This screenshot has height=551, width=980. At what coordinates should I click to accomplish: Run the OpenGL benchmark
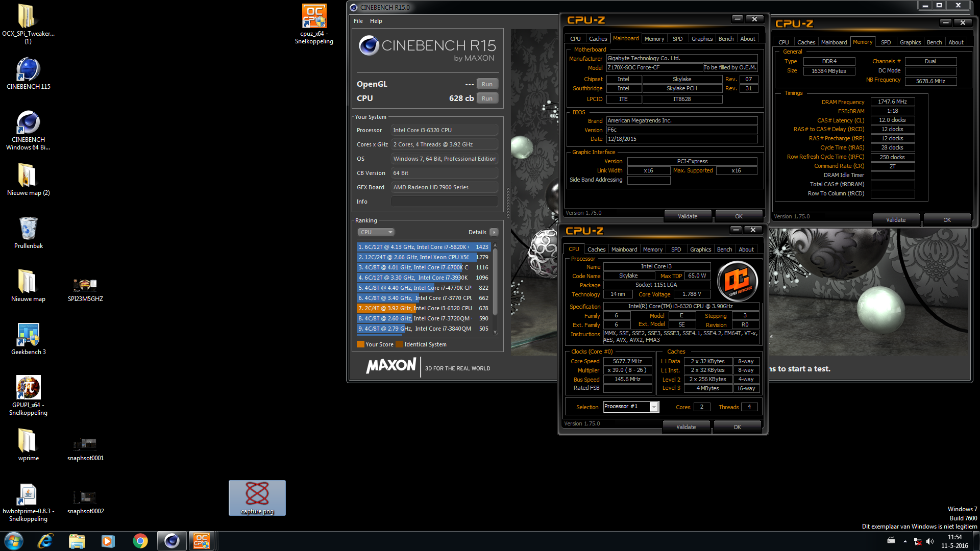point(487,84)
